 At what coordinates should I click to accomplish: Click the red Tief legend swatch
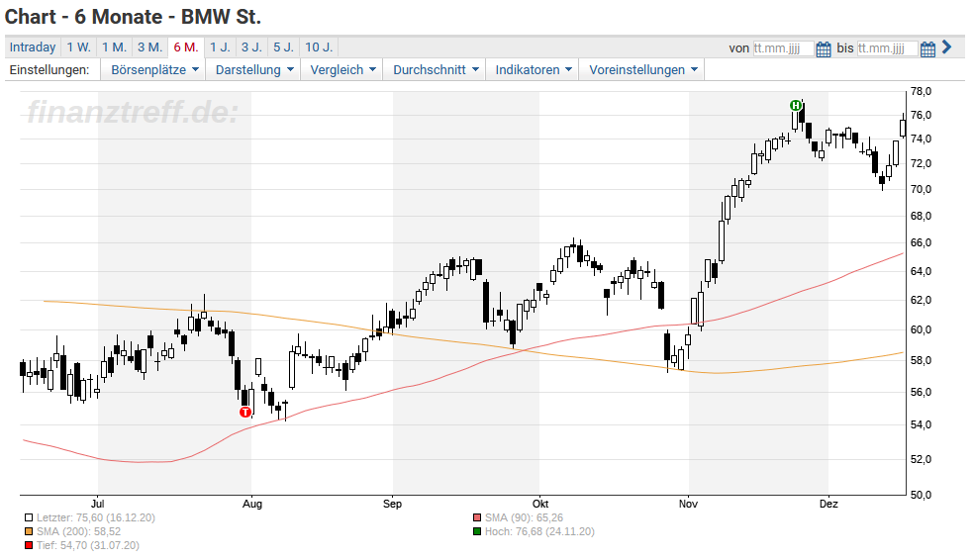tap(29, 546)
